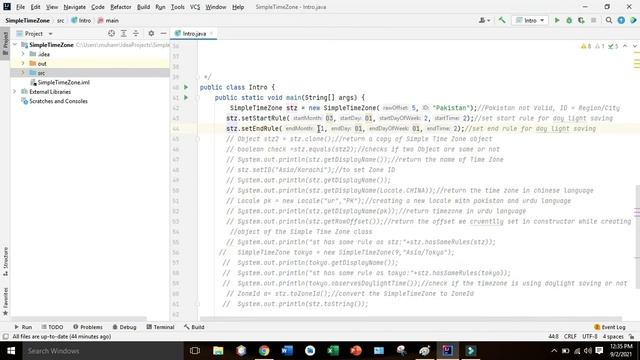This screenshot has width=640, height=360.
Task: Open Chrome from the taskbar
Action: [264, 351]
